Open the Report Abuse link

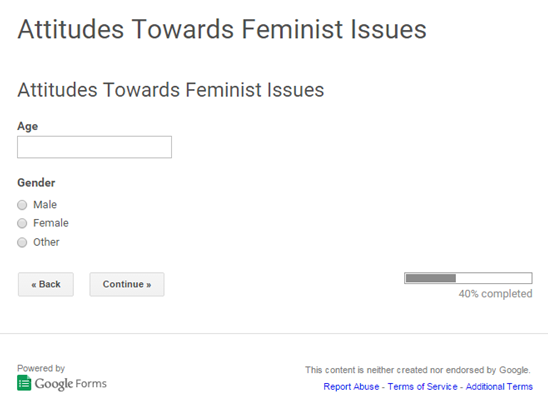point(351,387)
